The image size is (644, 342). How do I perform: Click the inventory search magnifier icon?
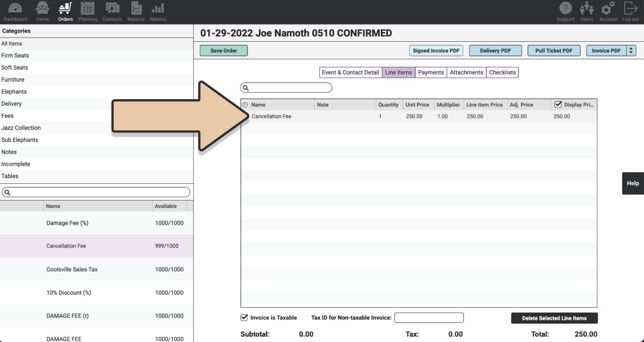pyautogui.click(x=8, y=192)
